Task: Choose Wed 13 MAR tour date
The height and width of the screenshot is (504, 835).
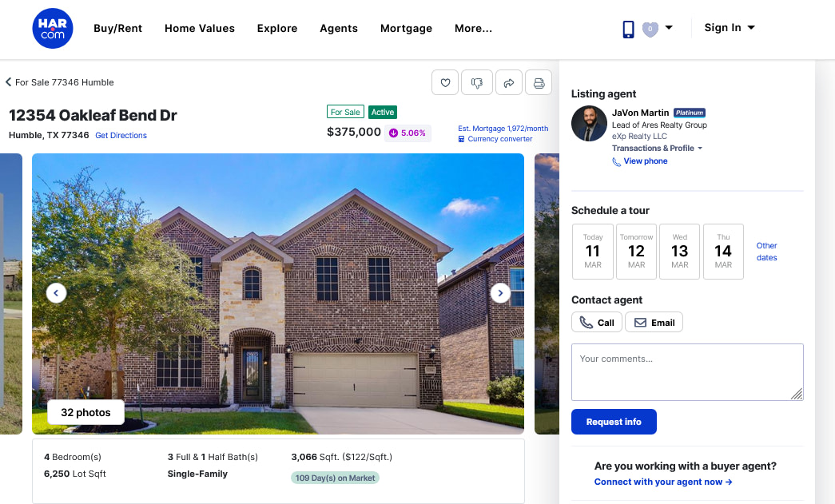Action: 679,252
